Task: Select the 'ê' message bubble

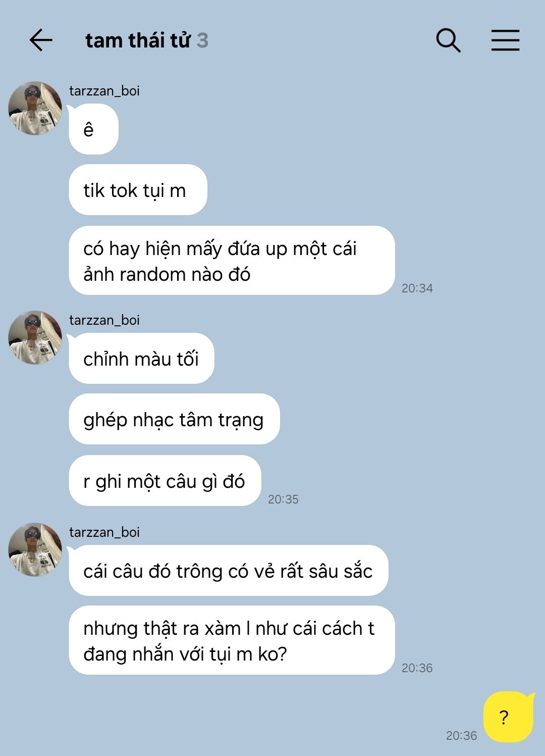Action: coord(93,129)
